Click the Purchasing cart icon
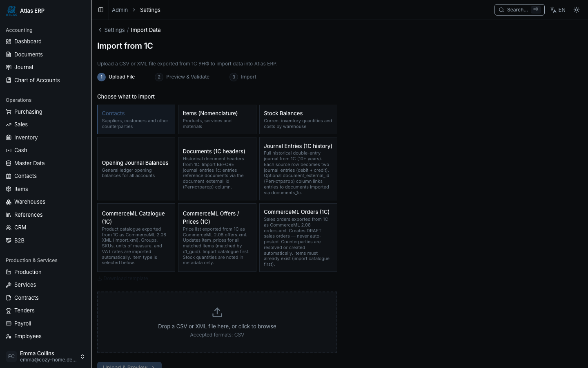 9,112
